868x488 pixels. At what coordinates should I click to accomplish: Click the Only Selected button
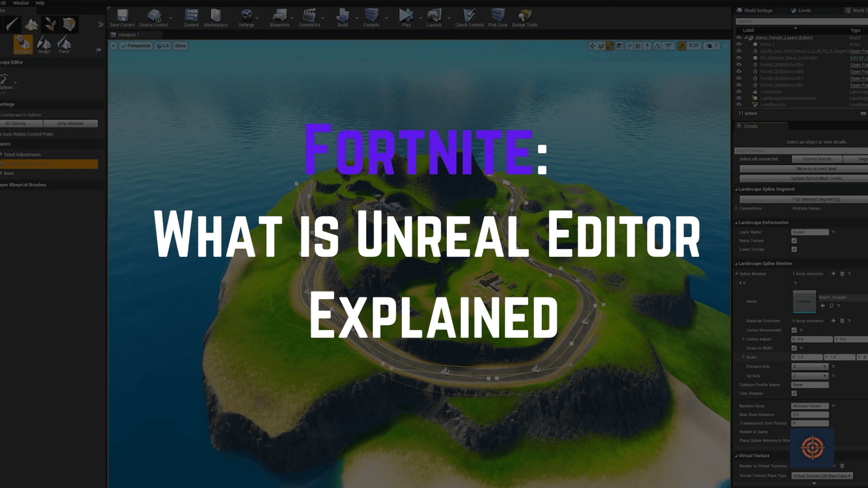click(70, 123)
